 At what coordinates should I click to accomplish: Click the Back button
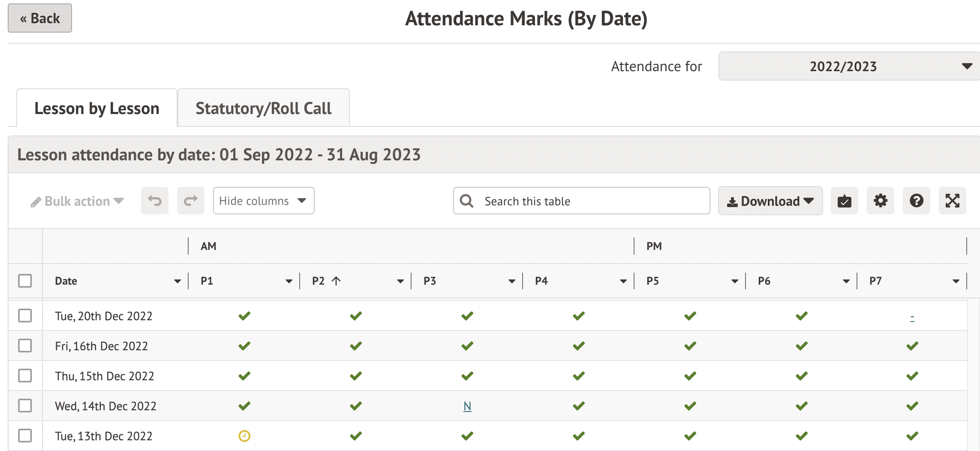pos(39,18)
